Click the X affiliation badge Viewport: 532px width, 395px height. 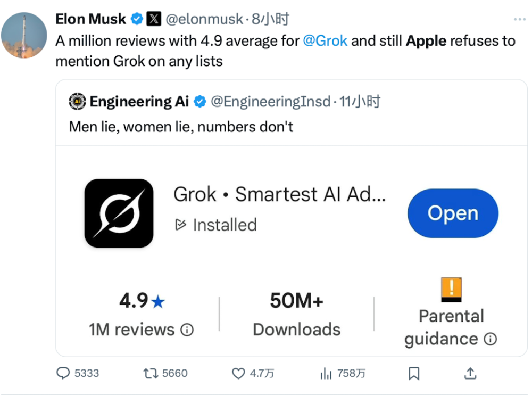click(154, 19)
